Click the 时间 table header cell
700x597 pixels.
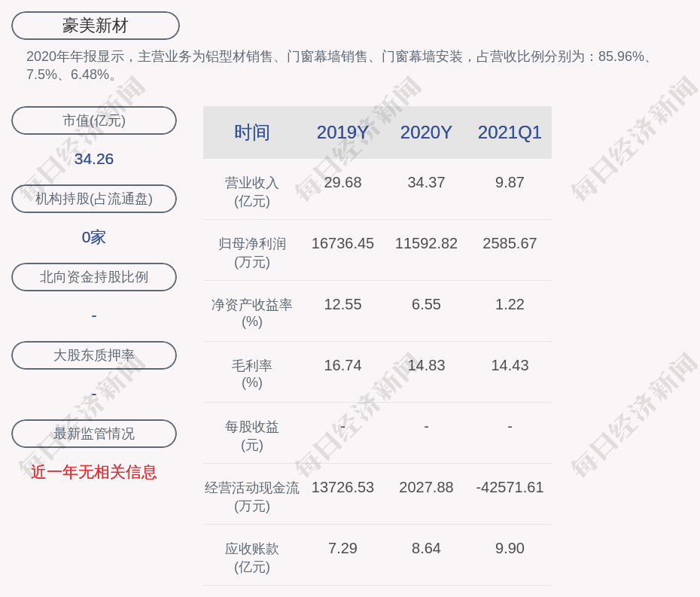[252, 132]
